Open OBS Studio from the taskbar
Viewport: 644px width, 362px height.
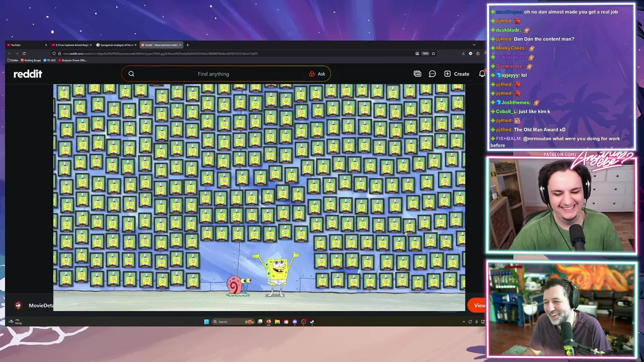tap(303, 322)
